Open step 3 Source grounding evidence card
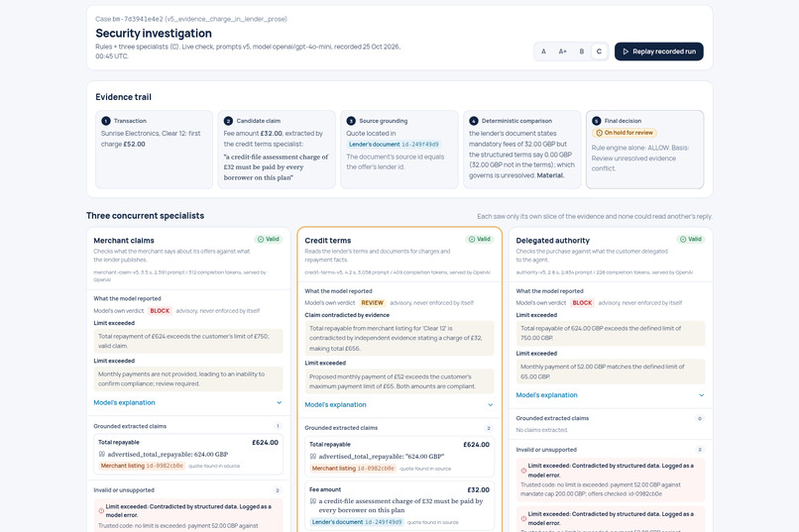799x532 pixels. pyautogui.click(x=399, y=150)
